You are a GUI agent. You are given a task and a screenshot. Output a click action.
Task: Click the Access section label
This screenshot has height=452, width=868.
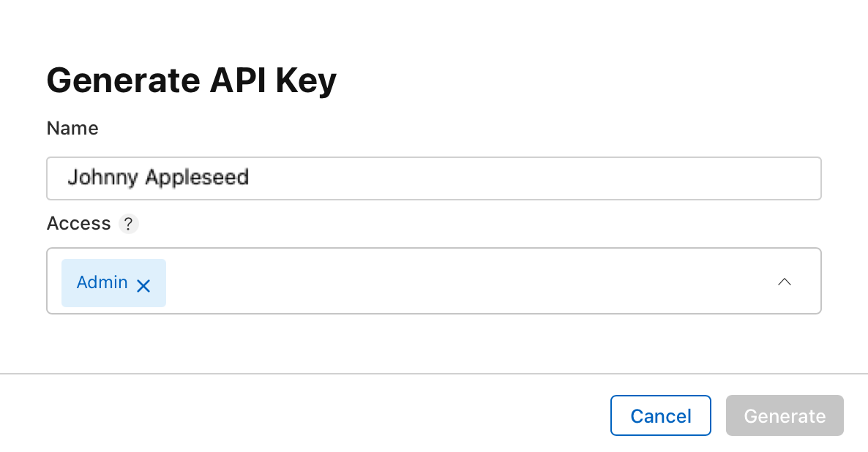78,224
